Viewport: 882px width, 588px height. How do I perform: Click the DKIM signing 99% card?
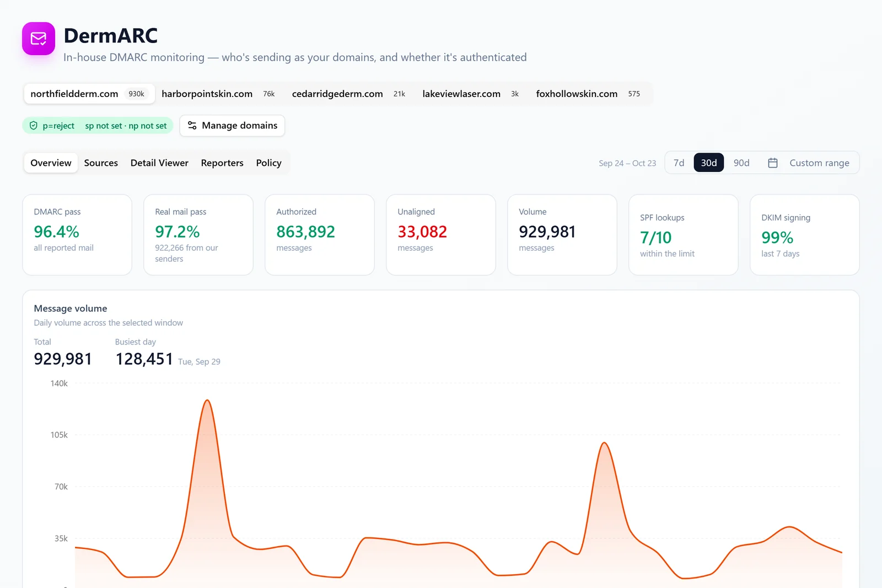805,235
